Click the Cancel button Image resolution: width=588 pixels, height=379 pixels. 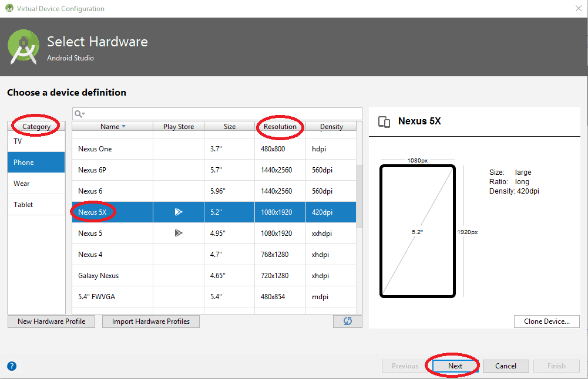point(506,366)
